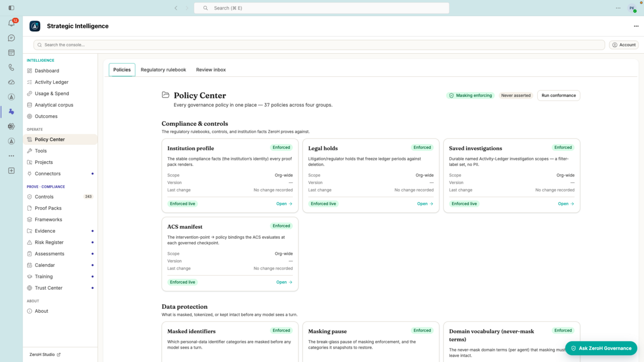Open Connectors in sidebar

[60, 173]
